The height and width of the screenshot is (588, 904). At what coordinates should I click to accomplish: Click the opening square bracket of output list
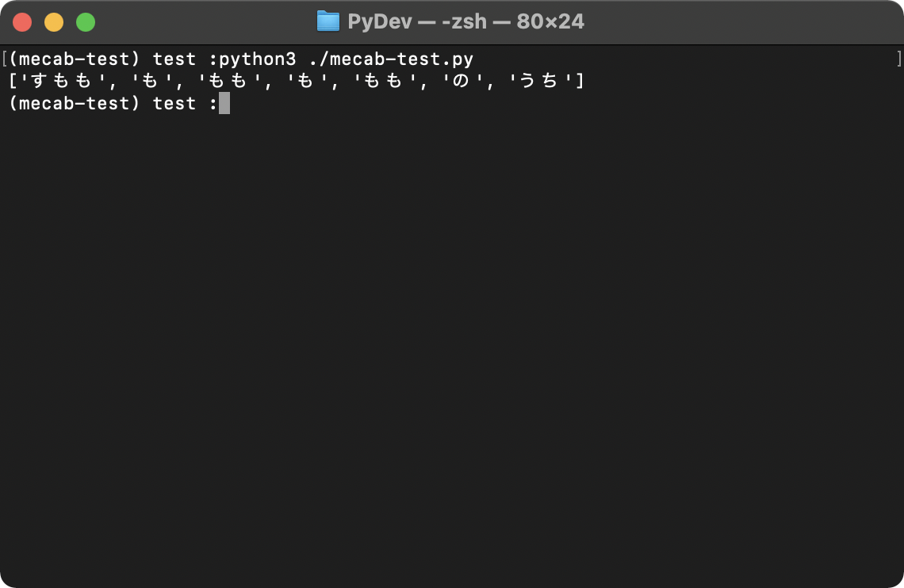tap(13, 81)
